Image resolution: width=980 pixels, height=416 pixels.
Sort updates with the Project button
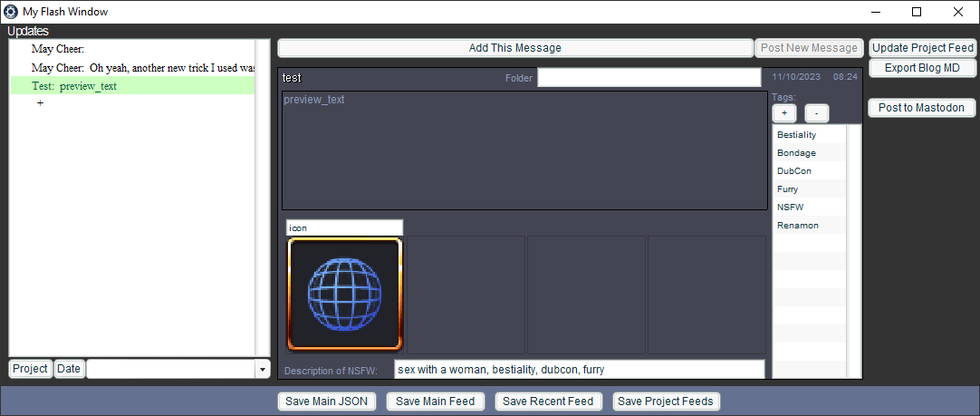pos(30,369)
